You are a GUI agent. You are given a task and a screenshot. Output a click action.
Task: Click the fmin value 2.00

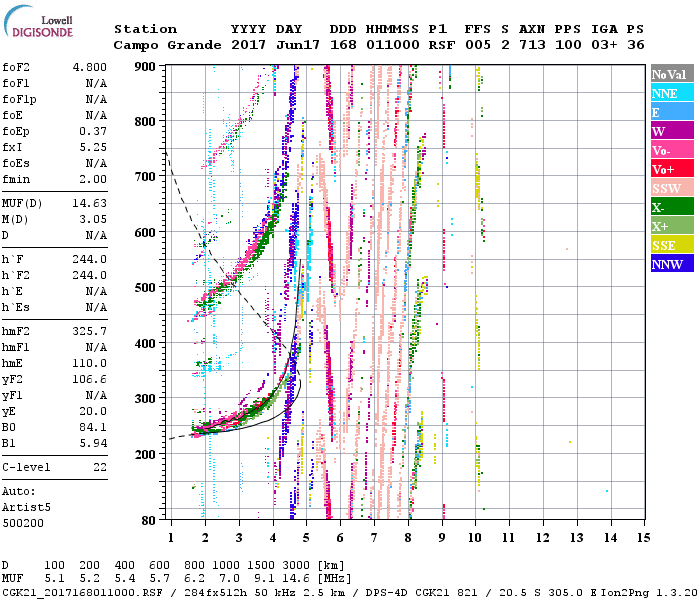(93, 179)
